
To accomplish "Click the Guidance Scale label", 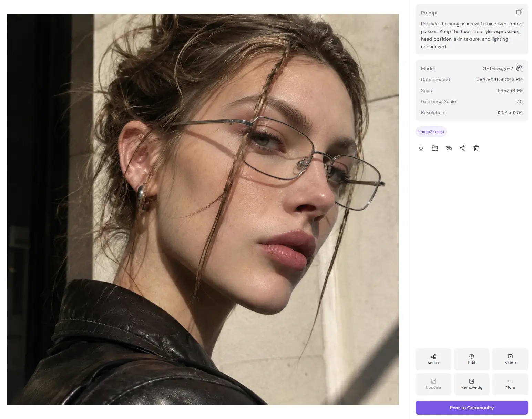I will click(438, 101).
